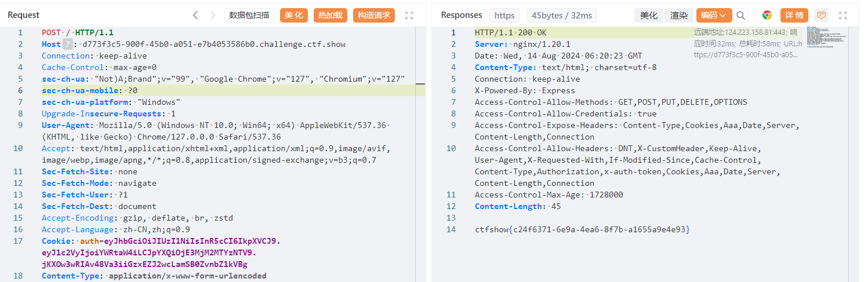Open response in Chrome browser icon
The width and height of the screenshot is (868, 282).
pyautogui.click(x=767, y=16)
